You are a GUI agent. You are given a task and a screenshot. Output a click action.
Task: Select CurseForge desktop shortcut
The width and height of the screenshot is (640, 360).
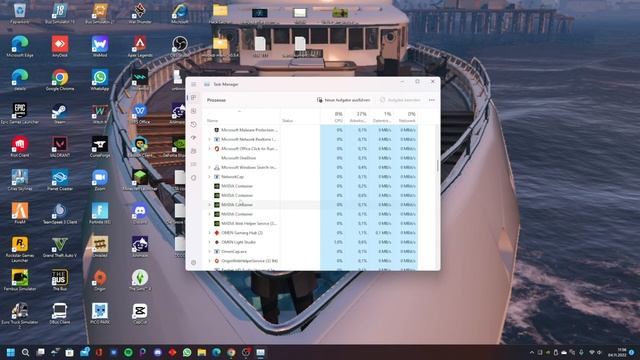click(x=100, y=147)
